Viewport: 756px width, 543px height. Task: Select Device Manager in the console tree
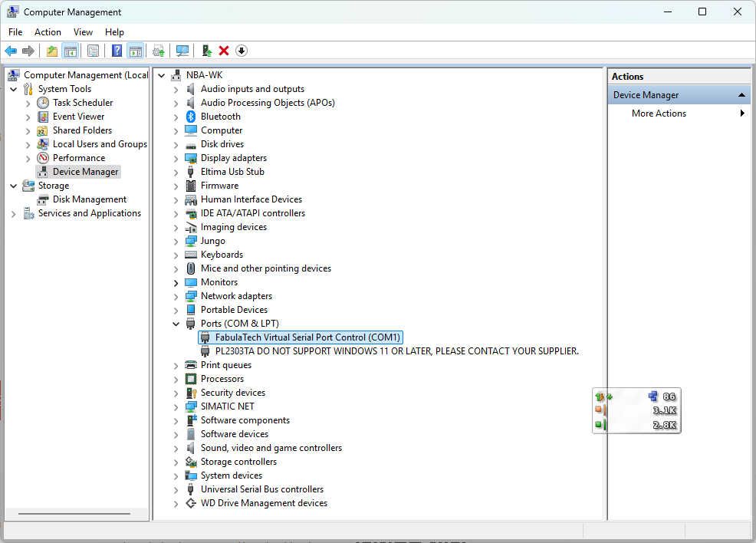85,172
